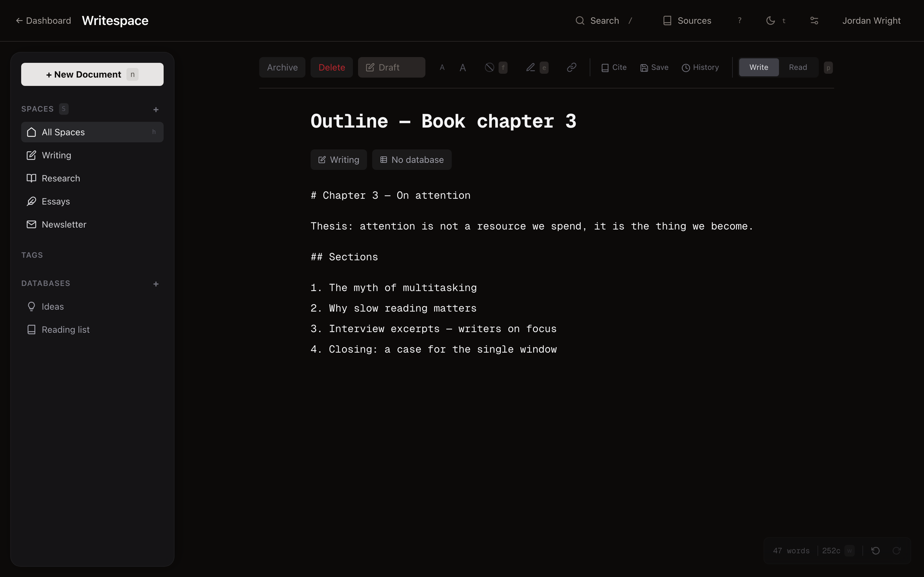
Task: Click the pen annotation icon in the toolbar
Action: (531, 67)
